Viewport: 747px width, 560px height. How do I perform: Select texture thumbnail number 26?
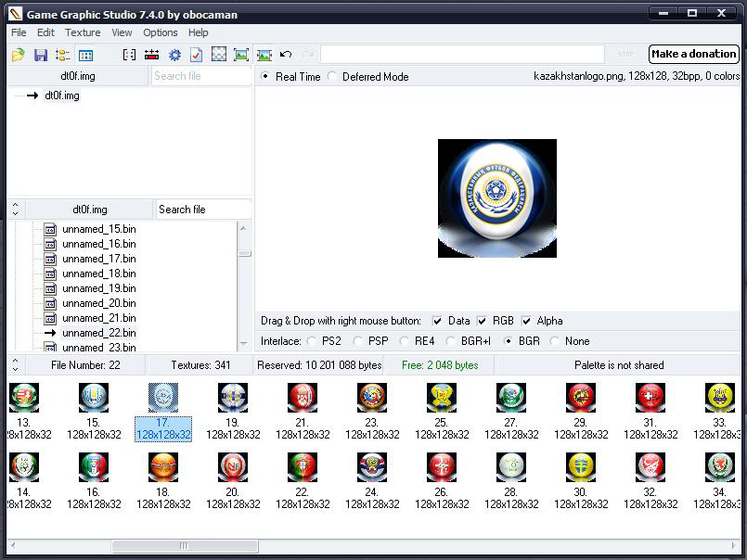click(442, 466)
